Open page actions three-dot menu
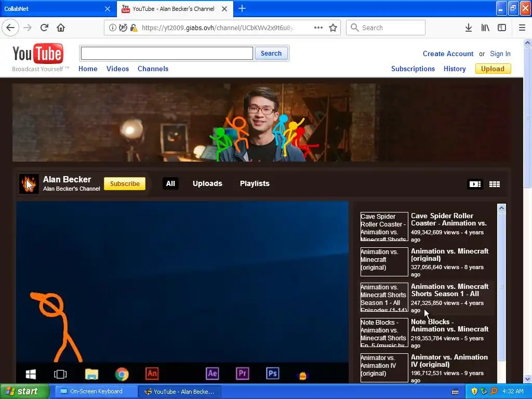The width and height of the screenshot is (532, 399). [318, 28]
